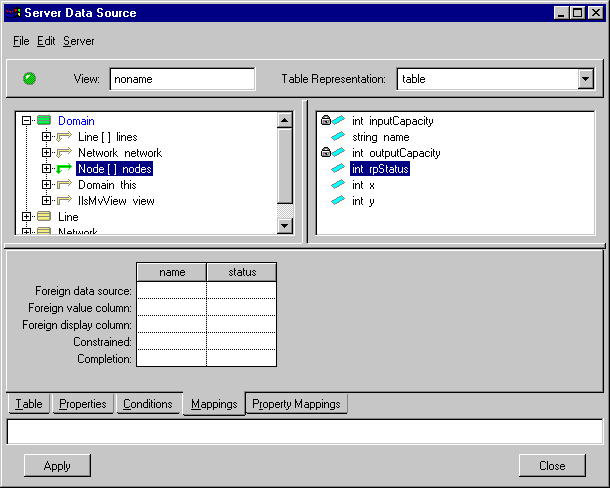Click the tree panel scroll down arrow
610x488 pixels.
[x=285, y=226]
